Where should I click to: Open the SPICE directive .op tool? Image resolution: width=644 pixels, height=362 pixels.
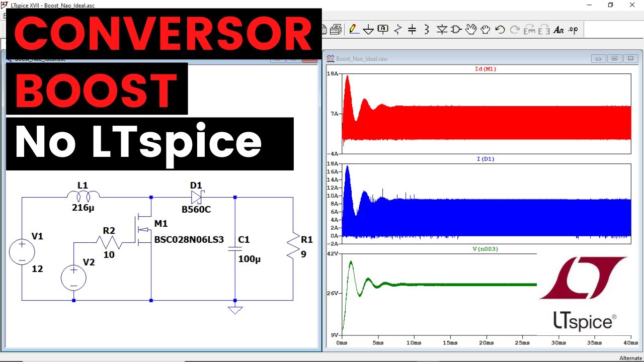(573, 30)
